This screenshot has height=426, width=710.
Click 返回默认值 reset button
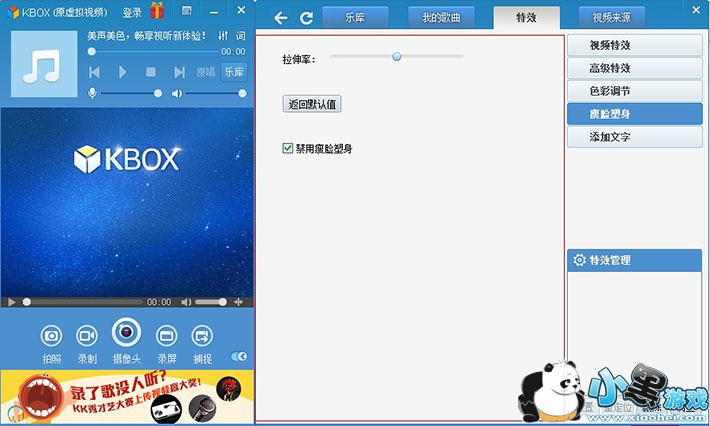click(312, 104)
